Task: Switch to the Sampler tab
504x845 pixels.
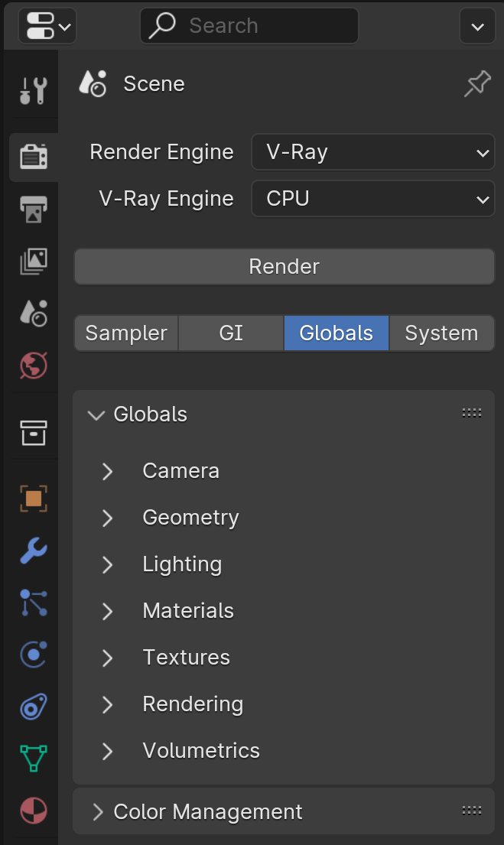Action: tap(126, 333)
